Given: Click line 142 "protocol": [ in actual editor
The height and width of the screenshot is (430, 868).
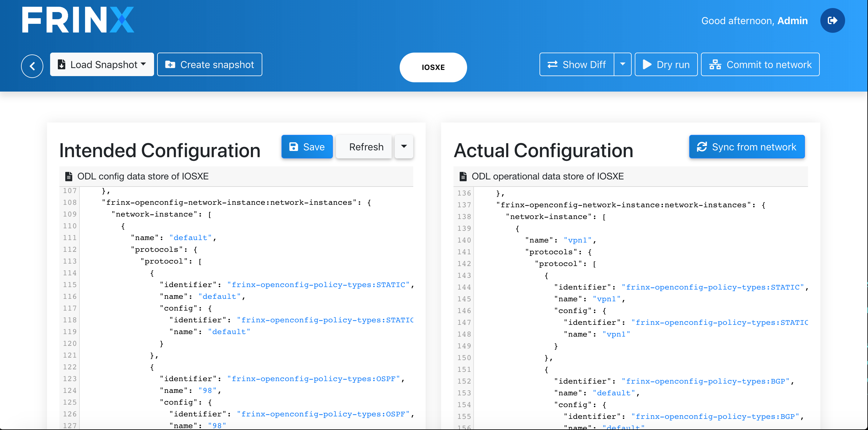Looking at the screenshot, I should click(x=566, y=264).
